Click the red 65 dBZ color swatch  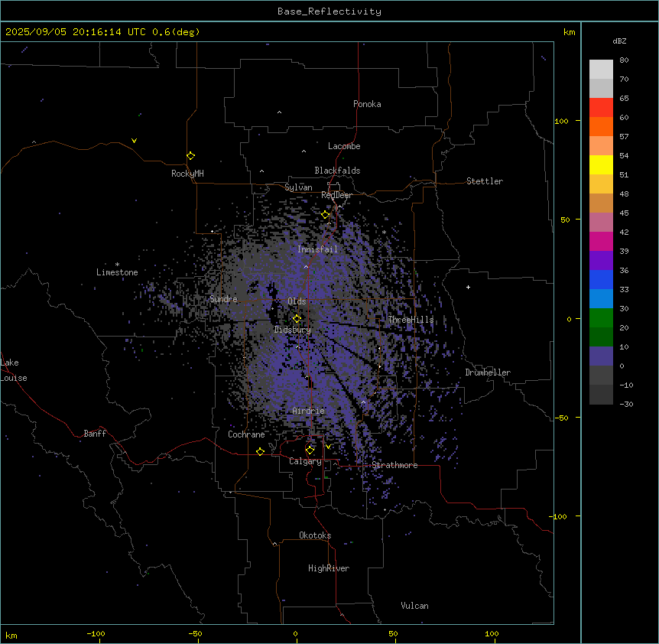pyautogui.click(x=601, y=108)
